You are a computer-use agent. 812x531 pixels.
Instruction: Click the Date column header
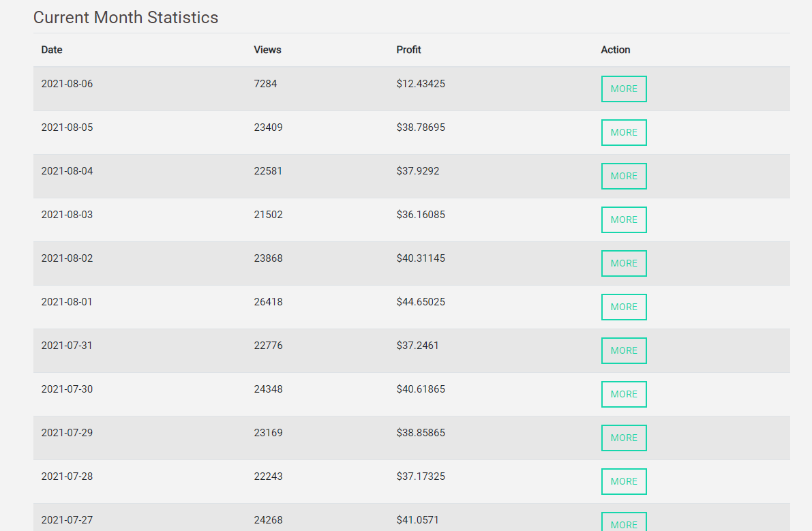point(52,50)
